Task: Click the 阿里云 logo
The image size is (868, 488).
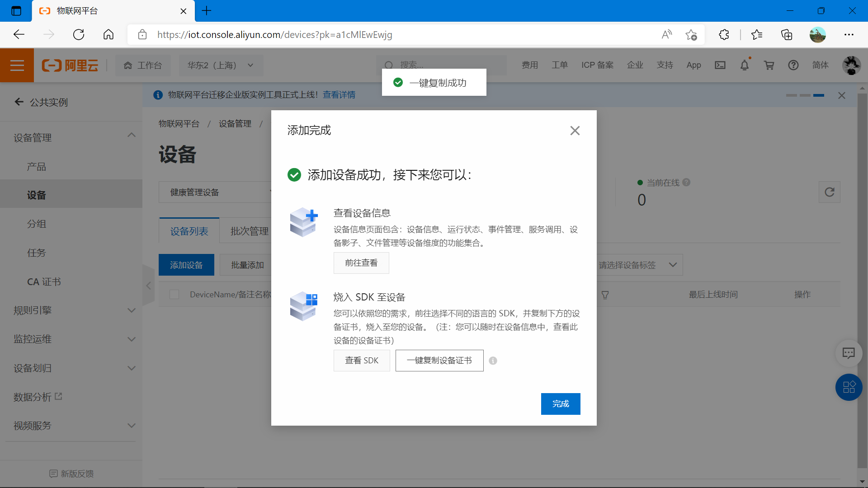Action: pyautogui.click(x=70, y=66)
